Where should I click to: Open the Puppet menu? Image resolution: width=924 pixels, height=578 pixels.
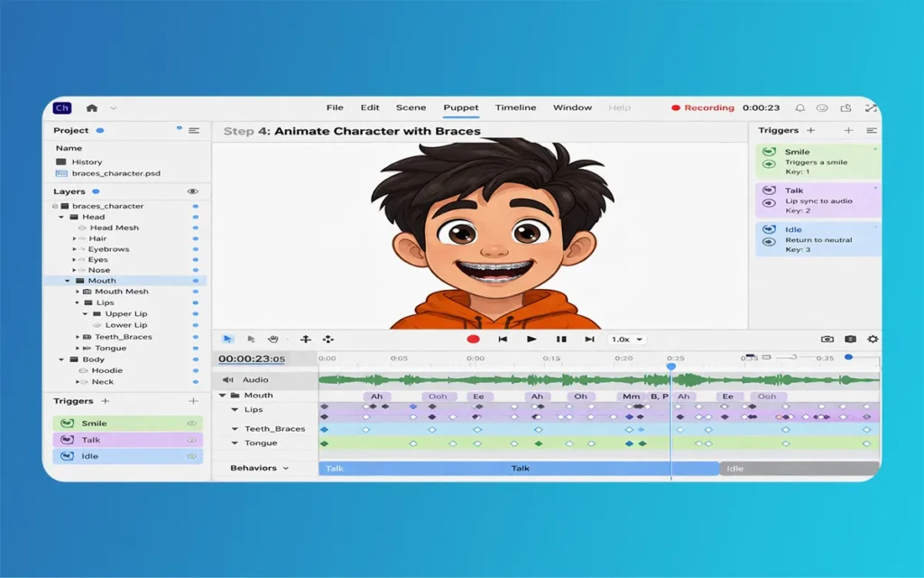pyautogui.click(x=461, y=108)
